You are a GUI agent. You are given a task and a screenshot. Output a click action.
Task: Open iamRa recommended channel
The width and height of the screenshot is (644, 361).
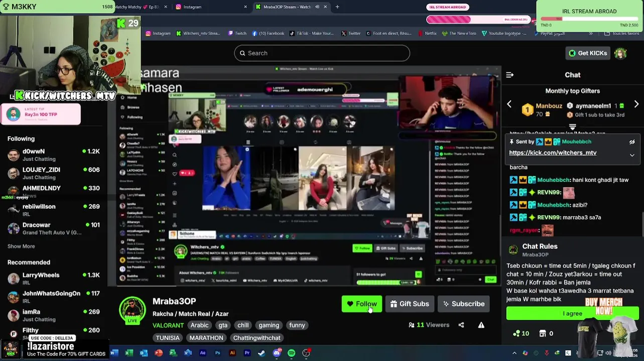coord(53,315)
